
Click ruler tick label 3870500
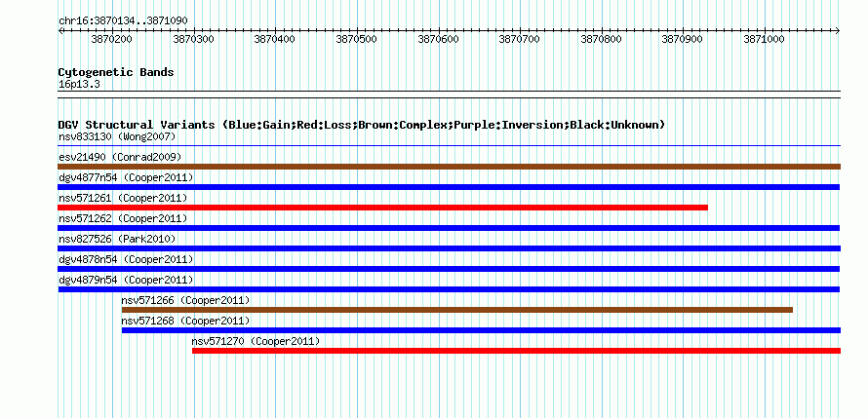[357, 39]
